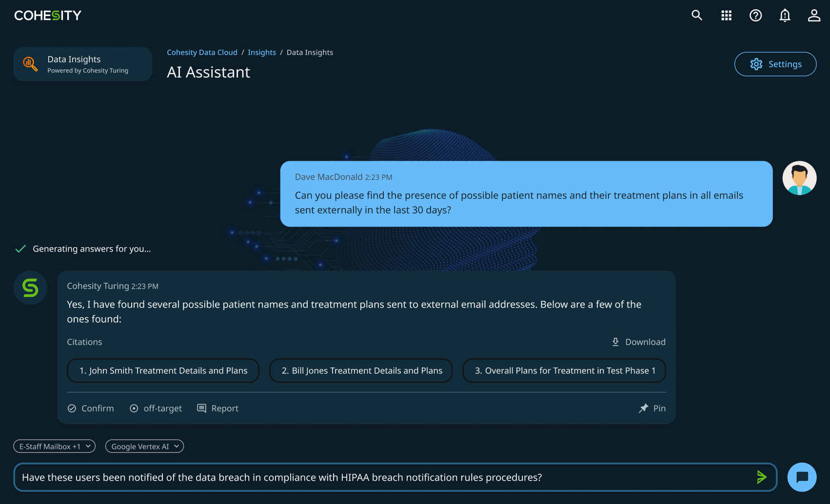Screen dimensions: 830x504
Task: Navigate to Cohesity Data Cloud breadcrumb
Action: coord(202,52)
